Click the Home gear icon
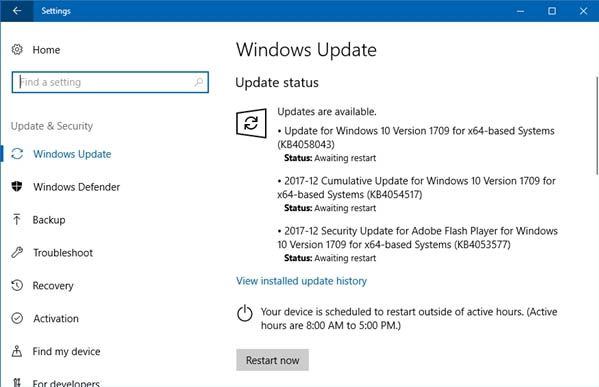Image resolution: width=599 pixels, height=387 pixels. coord(17,49)
